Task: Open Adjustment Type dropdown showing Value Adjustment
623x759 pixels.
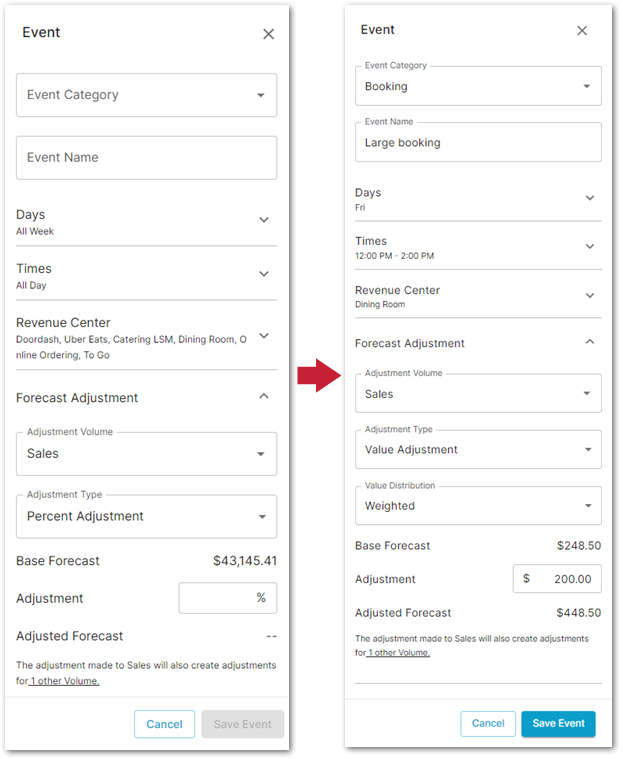Action: click(478, 450)
